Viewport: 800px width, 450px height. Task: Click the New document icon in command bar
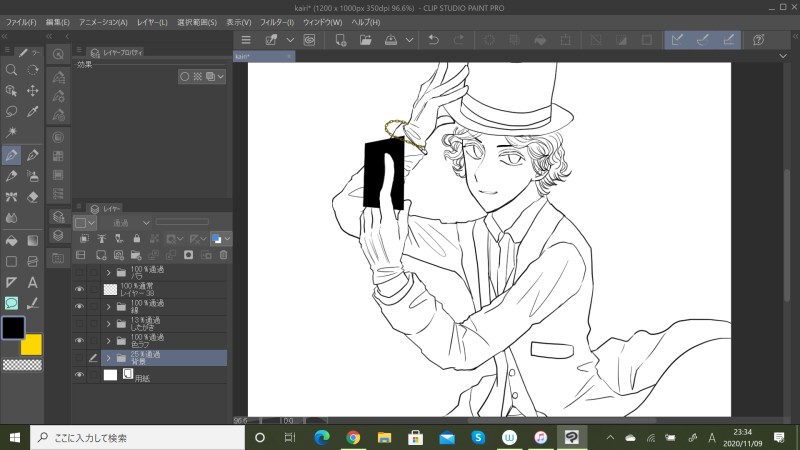pos(340,40)
